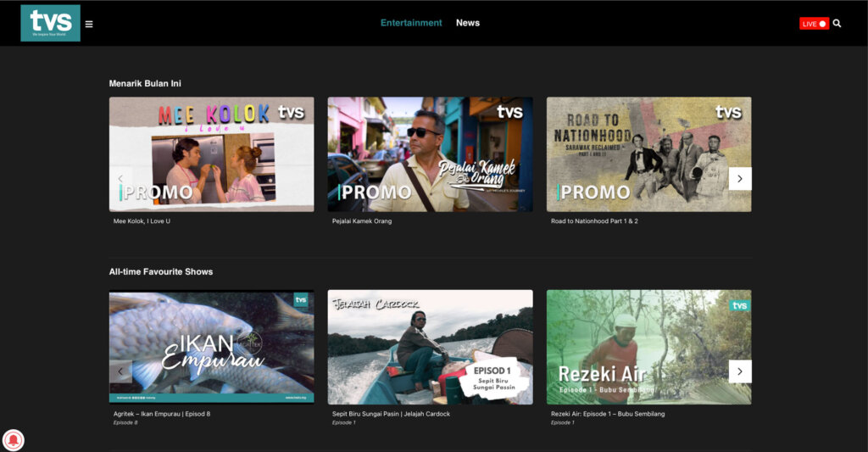The height and width of the screenshot is (452, 868).
Task: Open Jelajah Cardock Episod 1 thumbnail
Action: 430,347
